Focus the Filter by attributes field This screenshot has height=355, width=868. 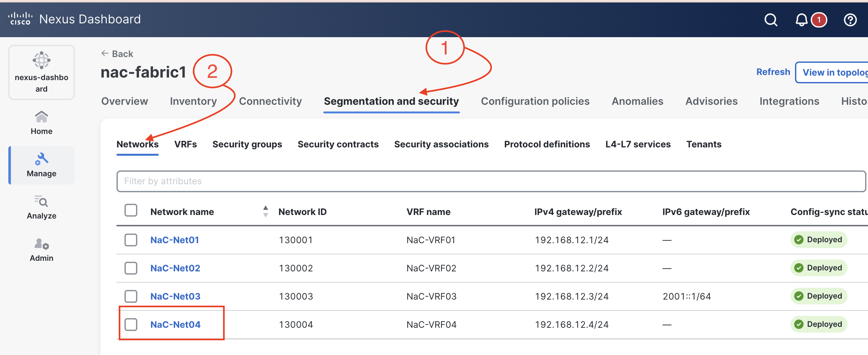pyautogui.click(x=491, y=181)
